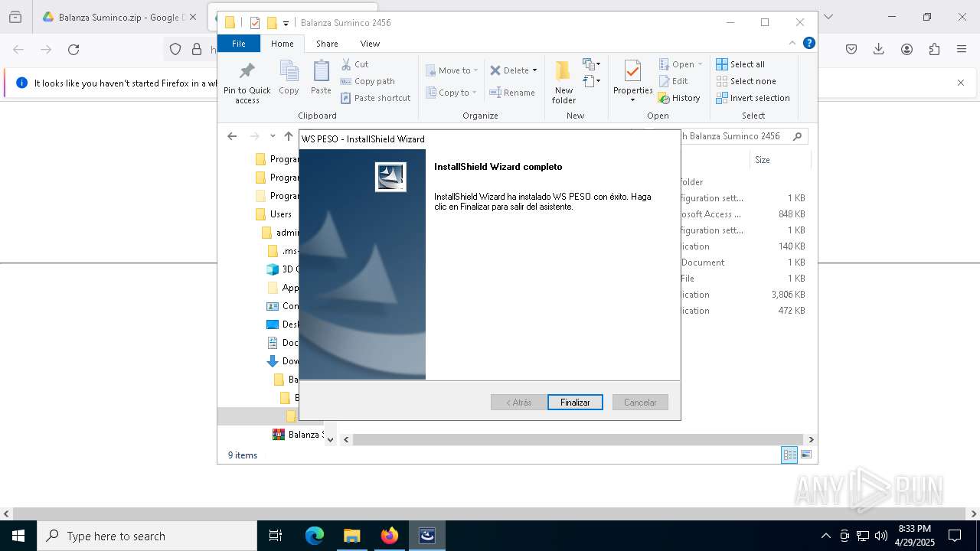Dismiss the Firefox notification bar
Image resolution: width=980 pixels, height=551 pixels.
[x=961, y=83]
